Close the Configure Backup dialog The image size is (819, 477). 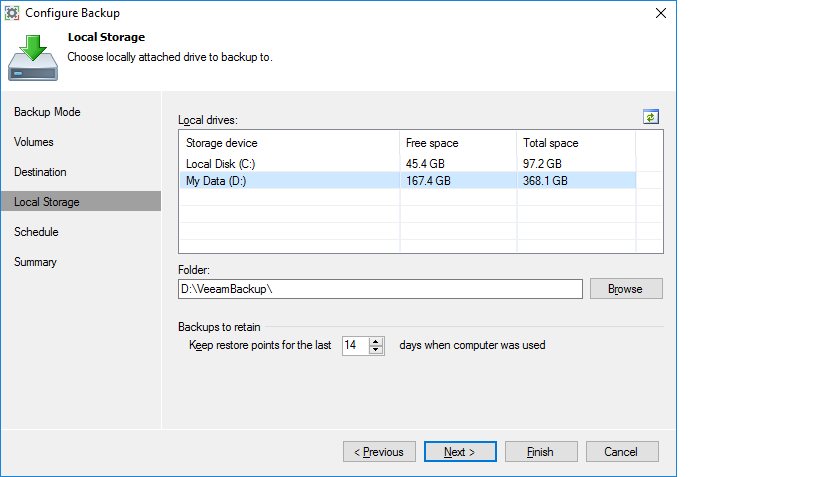[x=660, y=13]
